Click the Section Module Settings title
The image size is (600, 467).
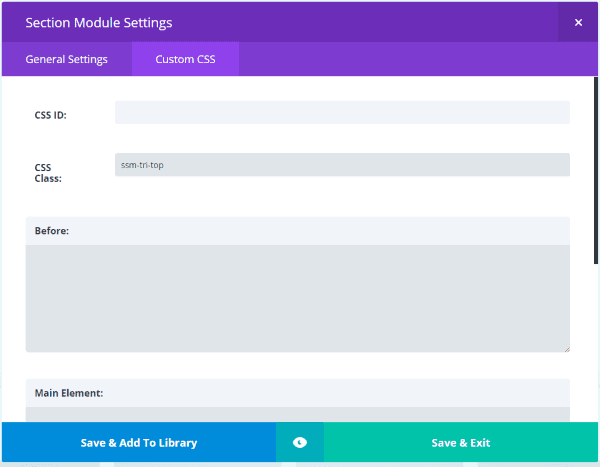point(98,22)
